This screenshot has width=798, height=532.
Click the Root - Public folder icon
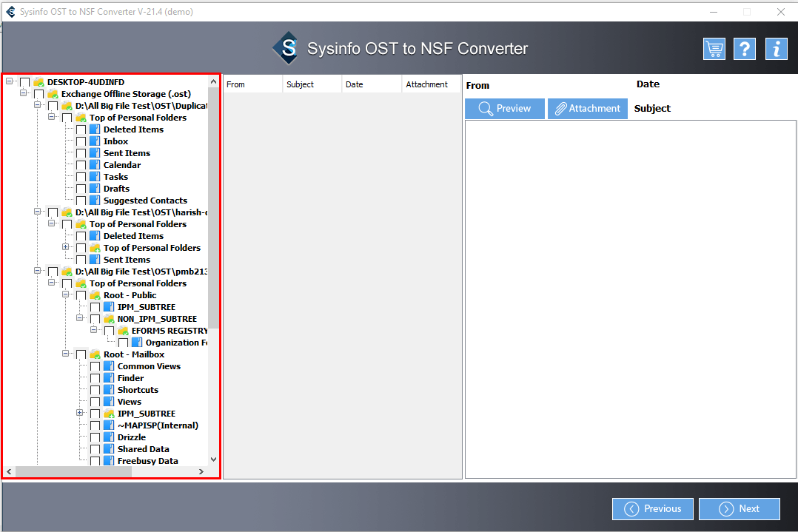pyautogui.click(x=95, y=295)
